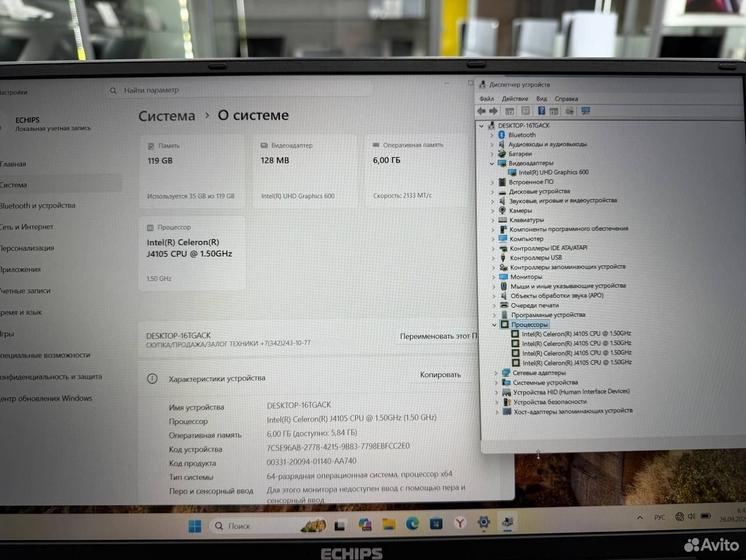Image resolution: width=746 pixels, height=560 pixels.
Task: Click the Найти параметр search field
Action: (238, 90)
